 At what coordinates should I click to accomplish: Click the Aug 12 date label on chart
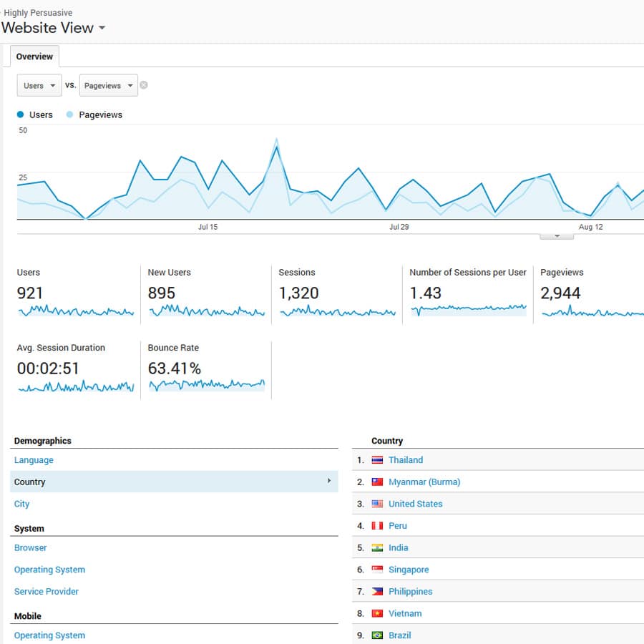click(590, 227)
